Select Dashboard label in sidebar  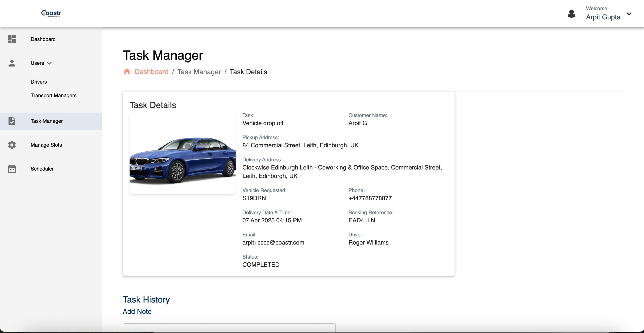pos(43,39)
